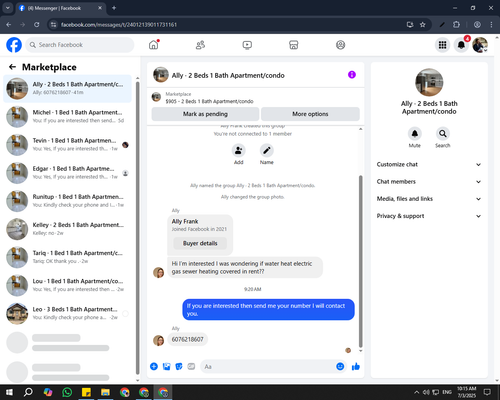
Task: Go back using Marketplace back arrow
Action: pos(12,67)
